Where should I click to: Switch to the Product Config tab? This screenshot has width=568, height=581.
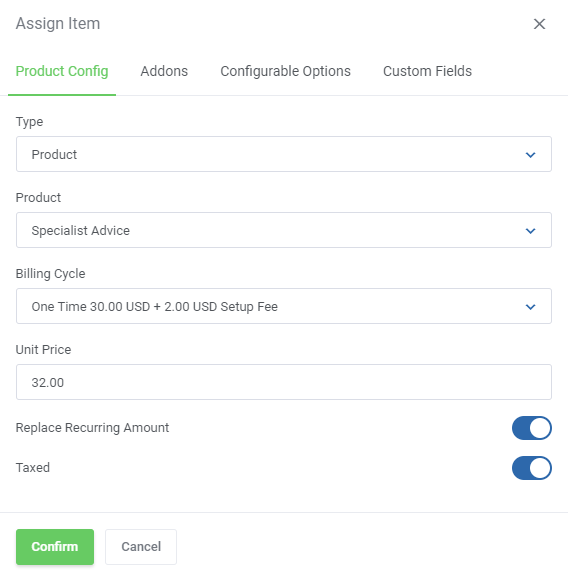pos(62,71)
